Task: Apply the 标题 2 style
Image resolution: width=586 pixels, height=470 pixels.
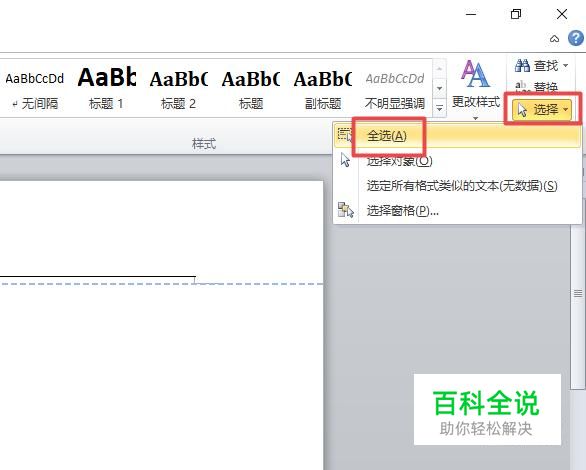Action: (x=178, y=89)
